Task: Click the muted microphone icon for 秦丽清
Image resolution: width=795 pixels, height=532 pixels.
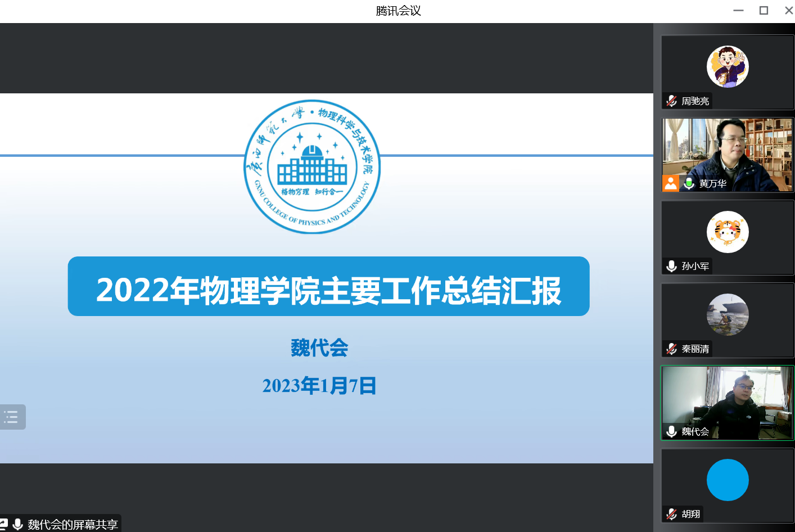Action: pos(671,349)
